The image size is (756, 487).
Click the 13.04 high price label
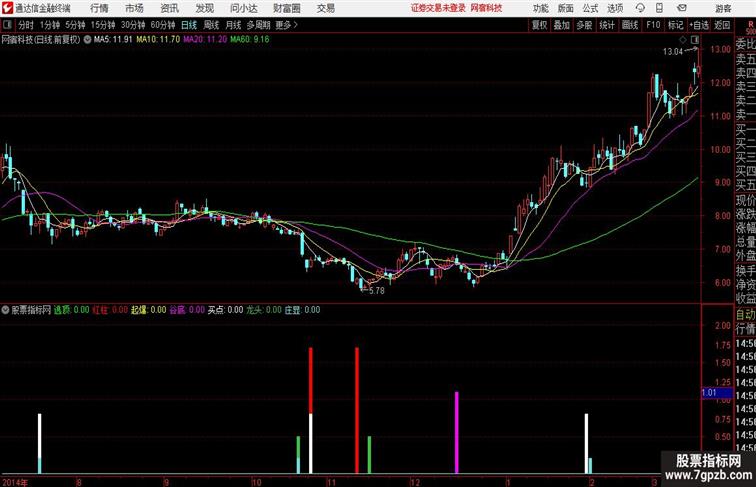[x=673, y=52]
